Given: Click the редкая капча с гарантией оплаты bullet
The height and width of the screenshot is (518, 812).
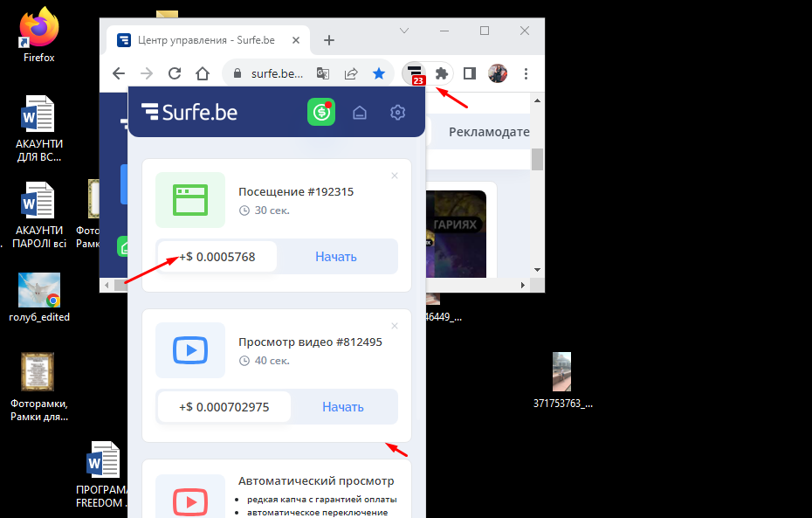Looking at the screenshot, I should [x=321, y=500].
